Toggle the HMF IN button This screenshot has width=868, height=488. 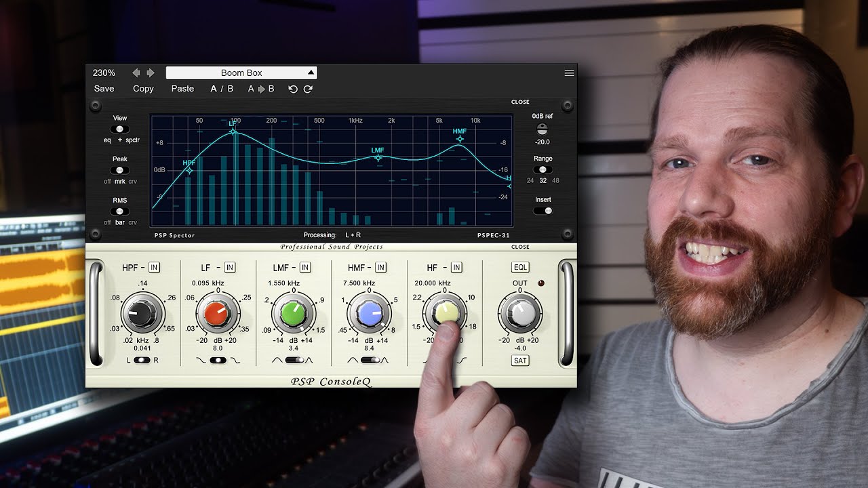(380, 268)
